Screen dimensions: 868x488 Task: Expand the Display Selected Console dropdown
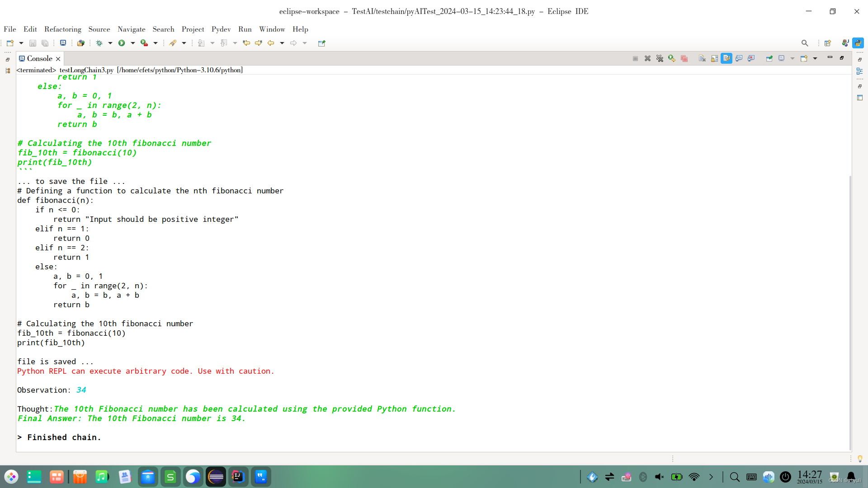click(x=793, y=58)
